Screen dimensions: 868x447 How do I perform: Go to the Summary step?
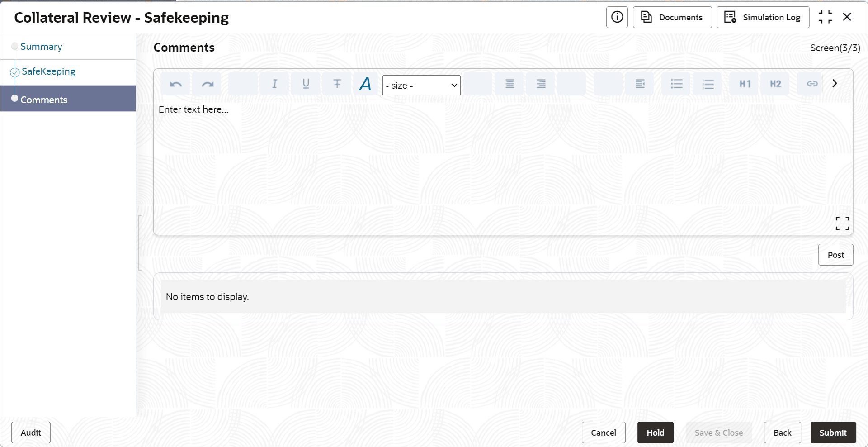(x=41, y=47)
